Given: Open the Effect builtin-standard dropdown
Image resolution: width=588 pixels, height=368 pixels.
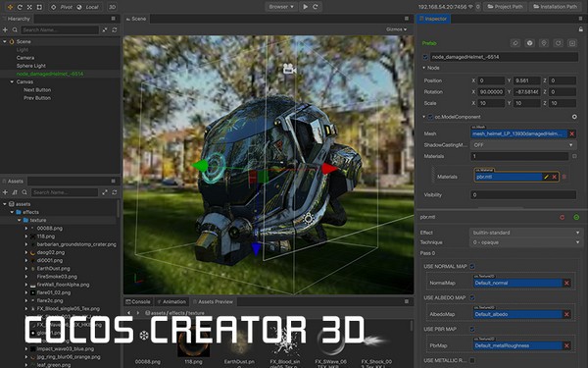Looking at the screenshot, I should pyautogui.click(x=525, y=233).
